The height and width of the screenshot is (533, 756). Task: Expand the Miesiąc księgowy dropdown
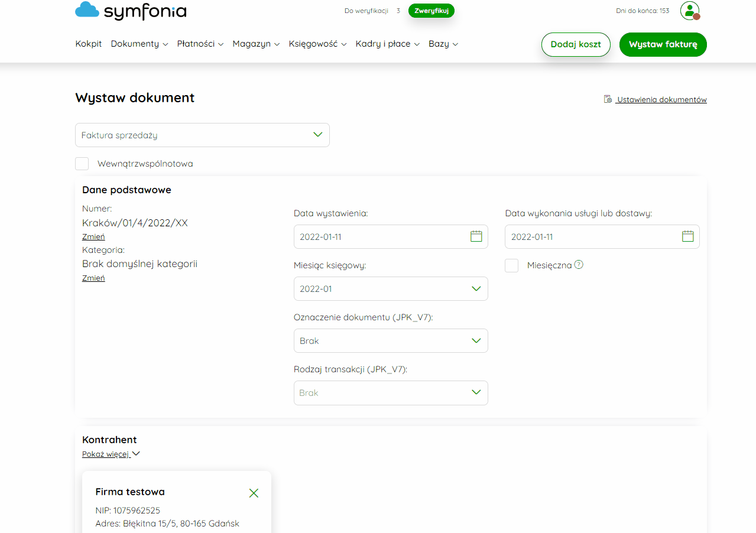[x=391, y=289]
